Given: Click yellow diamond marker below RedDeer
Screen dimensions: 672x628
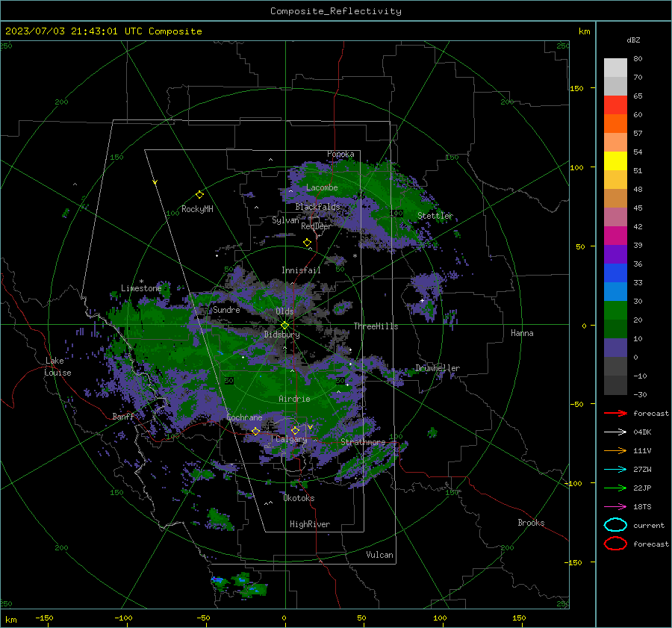Looking at the screenshot, I should click(x=308, y=243).
